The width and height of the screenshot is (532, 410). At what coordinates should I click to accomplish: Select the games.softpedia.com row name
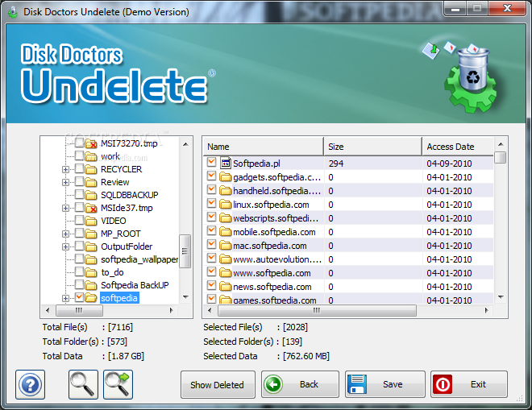click(275, 300)
